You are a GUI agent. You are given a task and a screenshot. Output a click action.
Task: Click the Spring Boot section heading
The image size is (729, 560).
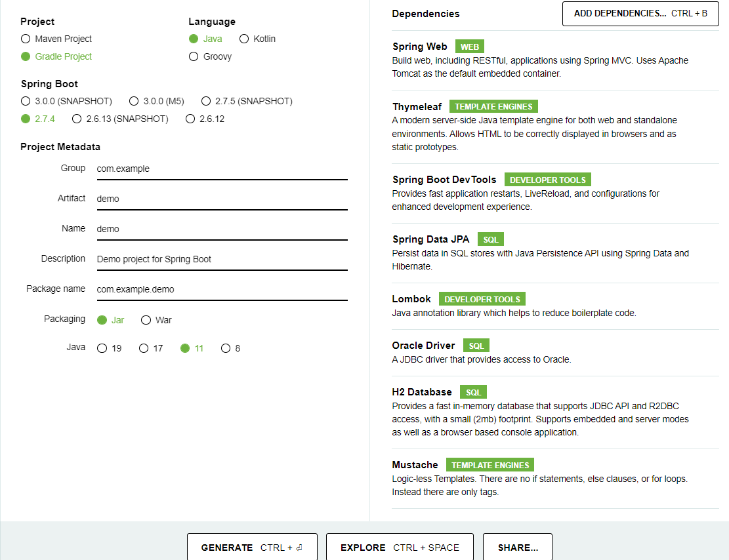[x=49, y=84]
